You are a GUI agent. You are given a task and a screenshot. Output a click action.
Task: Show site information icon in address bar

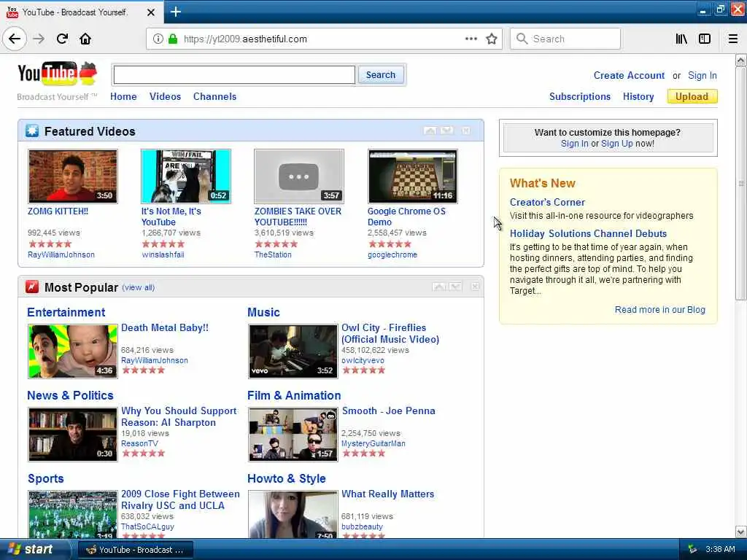[x=158, y=39]
